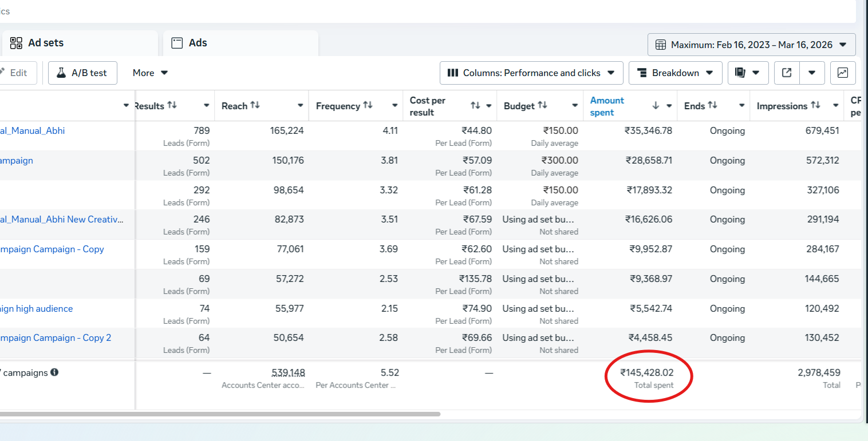The height and width of the screenshot is (441, 868).
Task: Click the Ends column sort arrows
Action: click(712, 105)
